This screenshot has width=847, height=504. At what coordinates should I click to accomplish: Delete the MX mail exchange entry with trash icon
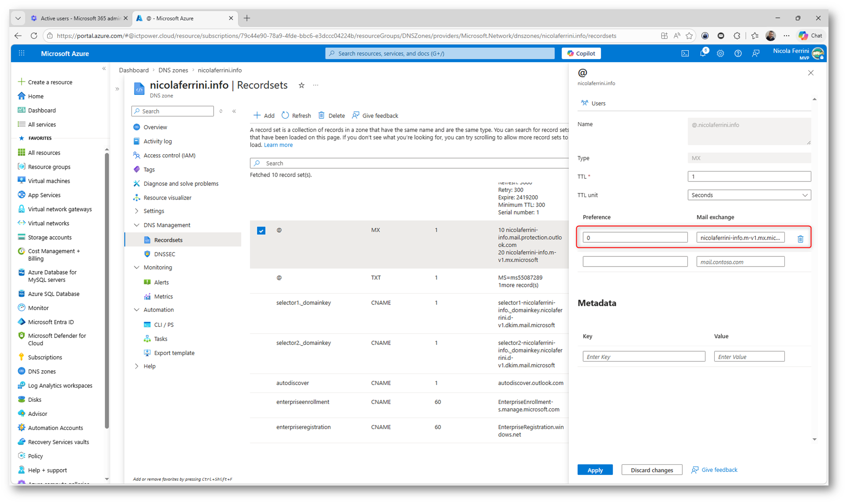pyautogui.click(x=800, y=238)
